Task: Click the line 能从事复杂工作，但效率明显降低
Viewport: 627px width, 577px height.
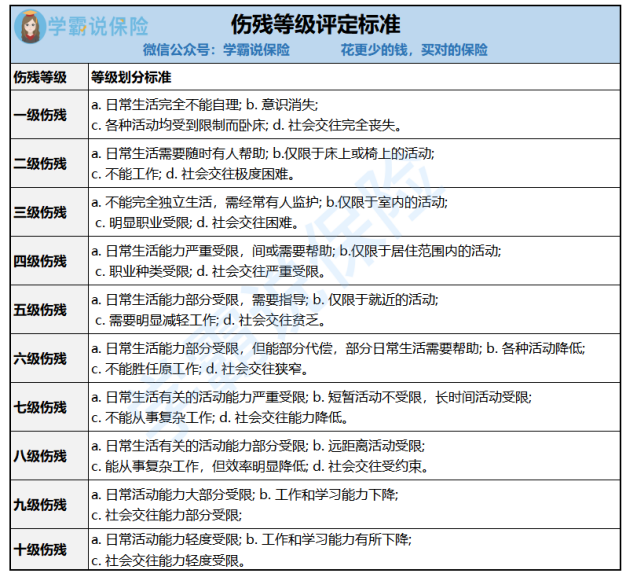Action: (x=260, y=466)
